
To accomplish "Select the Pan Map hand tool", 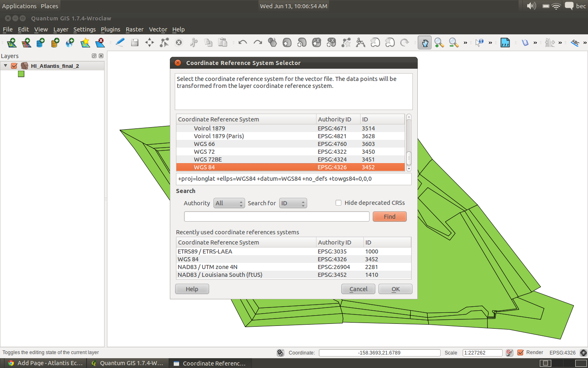I will tap(425, 43).
